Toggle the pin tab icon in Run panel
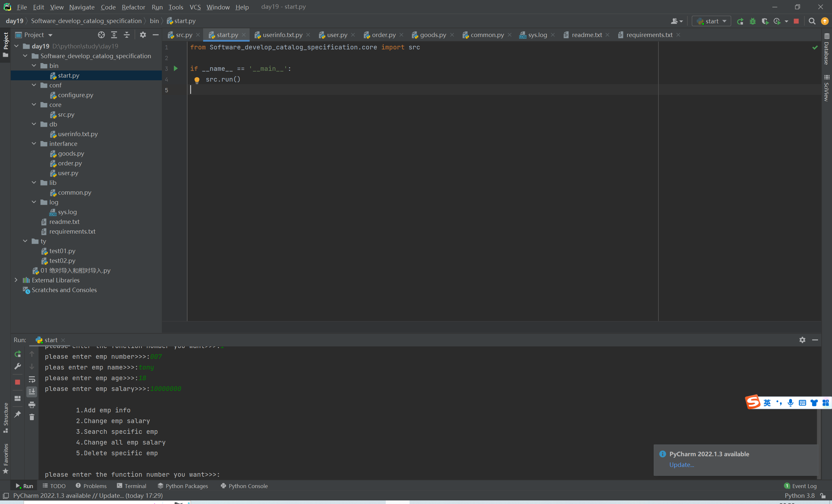832x504 pixels. (x=18, y=414)
